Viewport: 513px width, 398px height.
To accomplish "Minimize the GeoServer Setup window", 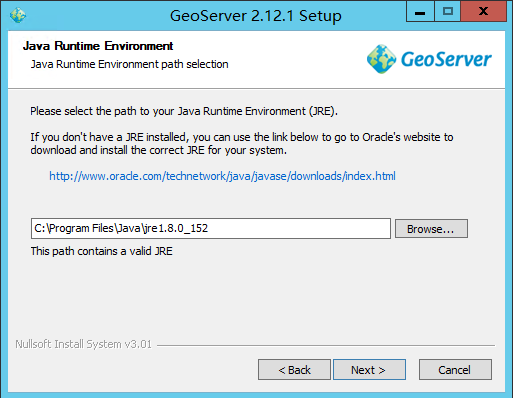I will coord(420,12).
